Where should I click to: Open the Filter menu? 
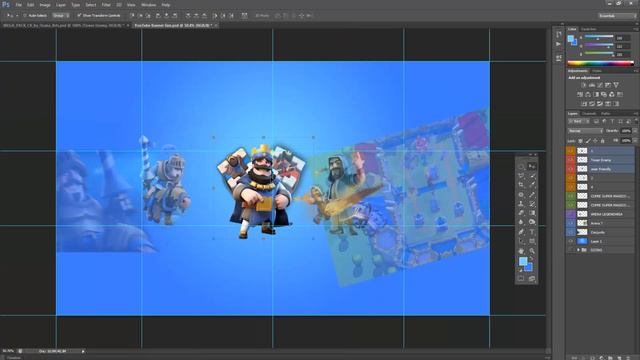[106, 5]
